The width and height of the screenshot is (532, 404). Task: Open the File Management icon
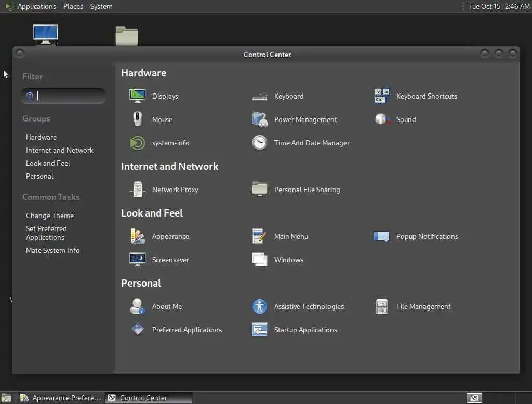pos(382,306)
